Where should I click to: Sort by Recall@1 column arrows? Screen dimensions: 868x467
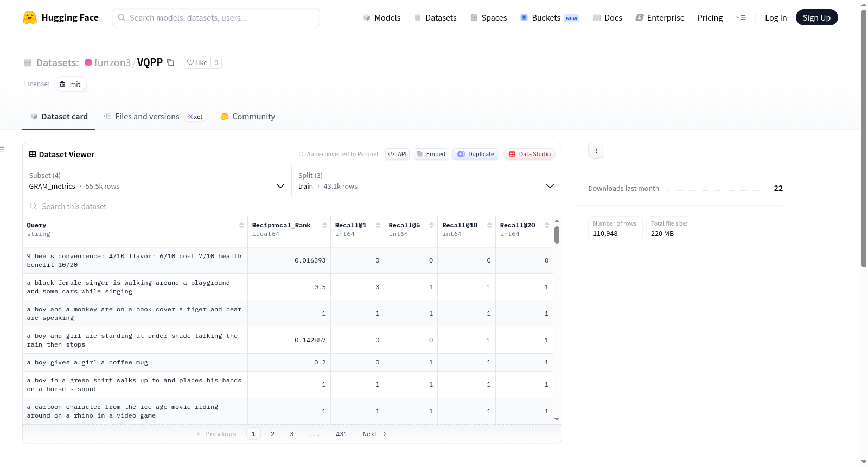click(378, 225)
